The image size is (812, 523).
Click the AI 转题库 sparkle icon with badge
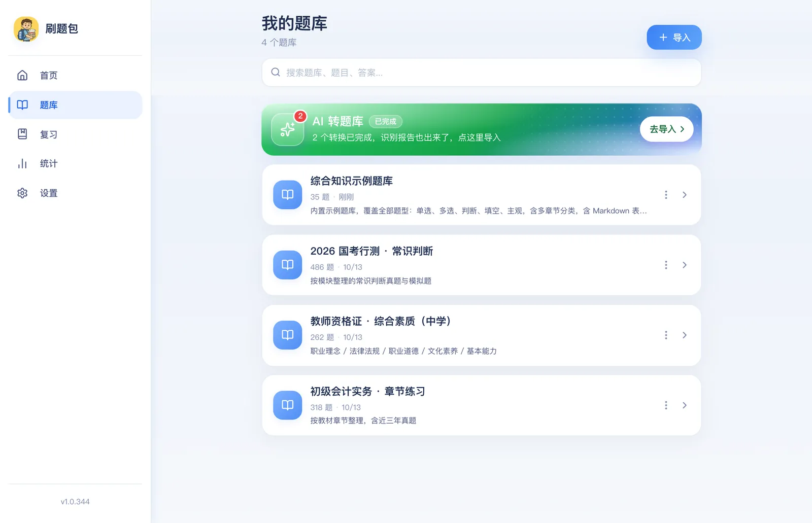[288, 129]
